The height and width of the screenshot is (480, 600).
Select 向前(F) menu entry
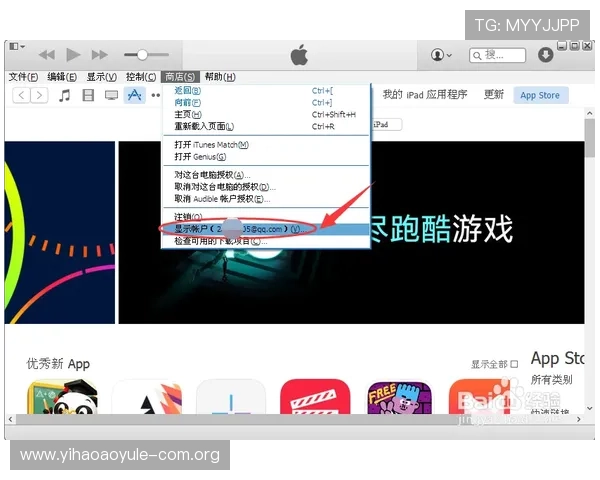(266, 103)
